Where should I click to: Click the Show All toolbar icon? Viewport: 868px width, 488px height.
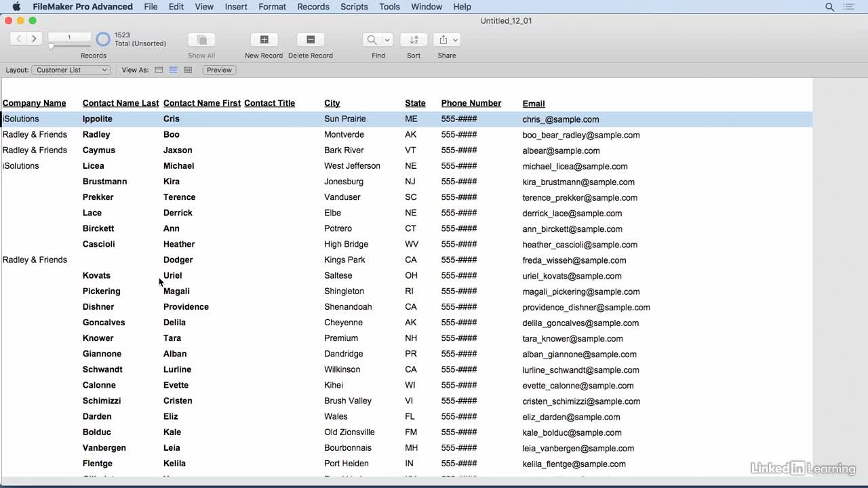pyautogui.click(x=201, y=39)
